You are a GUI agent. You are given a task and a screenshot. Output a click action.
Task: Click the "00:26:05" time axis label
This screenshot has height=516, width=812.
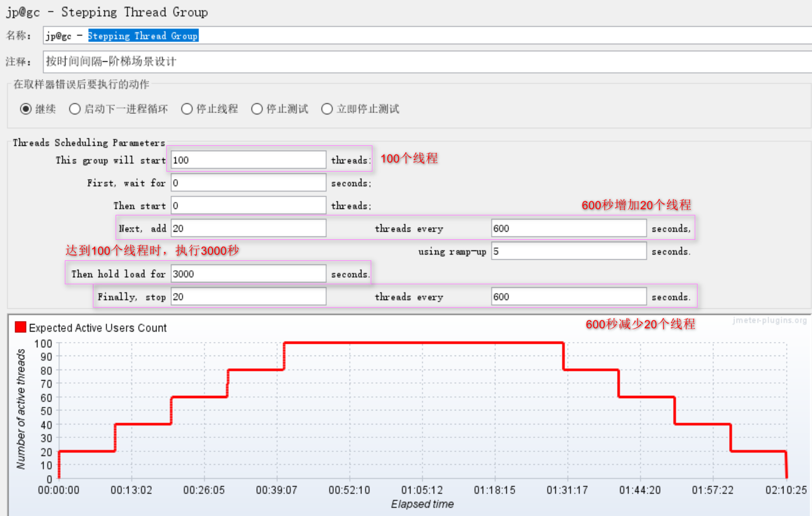pyautogui.click(x=204, y=490)
